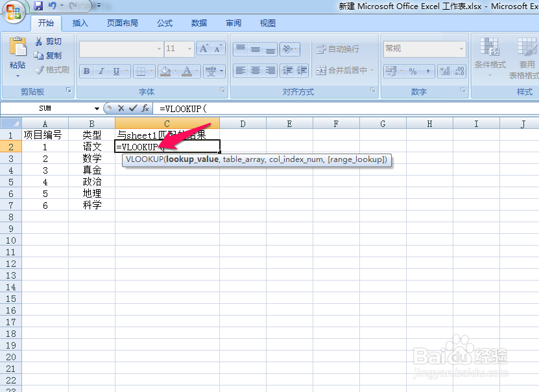Open the 公式 ribbon tab
The height and width of the screenshot is (392, 539).
[165, 23]
